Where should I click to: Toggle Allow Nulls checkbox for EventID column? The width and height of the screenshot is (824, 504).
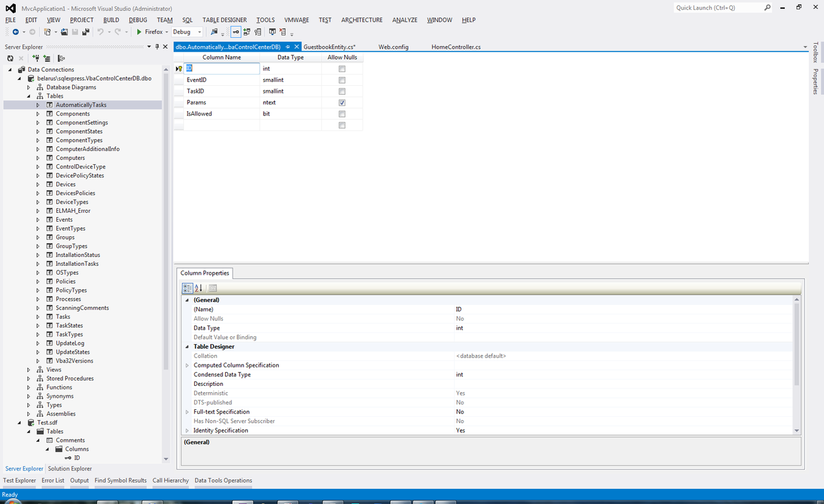(x=341, y=80)
